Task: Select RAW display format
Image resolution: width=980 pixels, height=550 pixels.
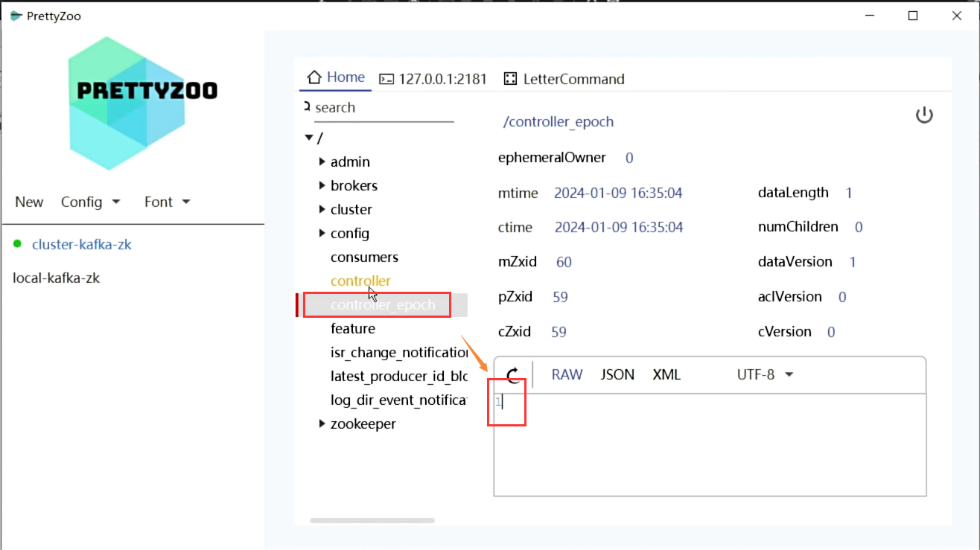Action: tap(567, 374)
